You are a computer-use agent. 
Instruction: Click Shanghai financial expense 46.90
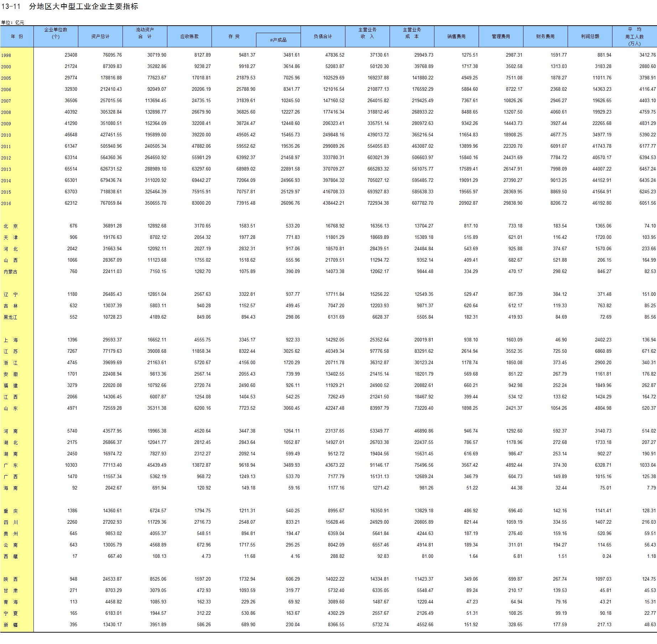[561, 340]
